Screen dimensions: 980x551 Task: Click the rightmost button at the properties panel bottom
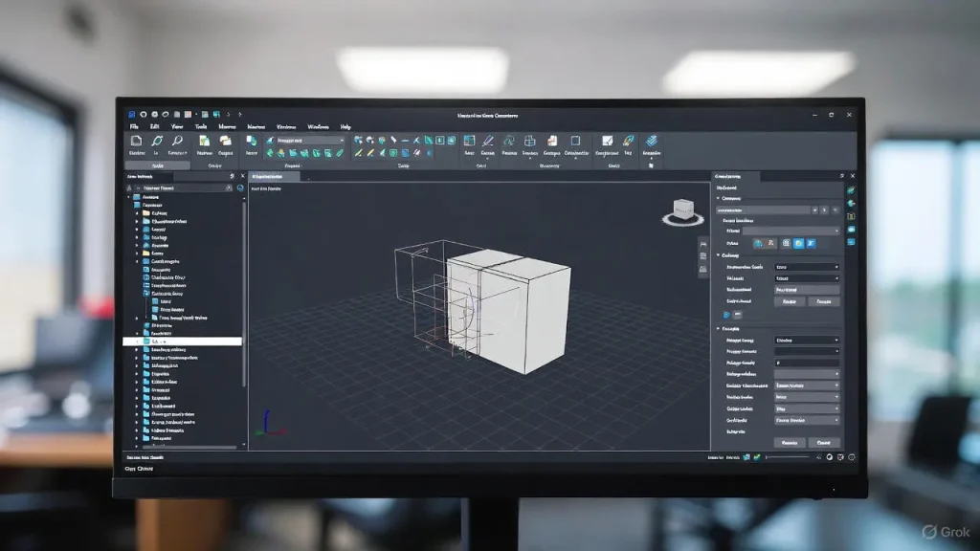823,443
